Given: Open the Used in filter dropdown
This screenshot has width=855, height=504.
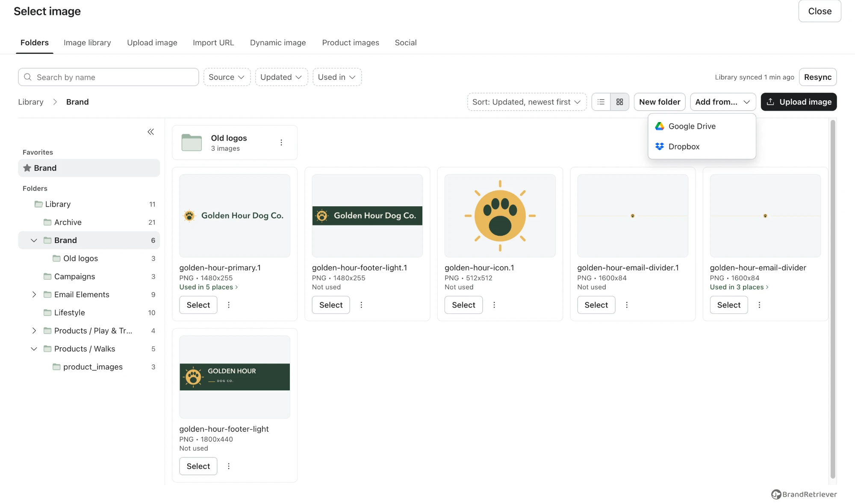Looking at the screenshot, I should (x=337, y=77).
